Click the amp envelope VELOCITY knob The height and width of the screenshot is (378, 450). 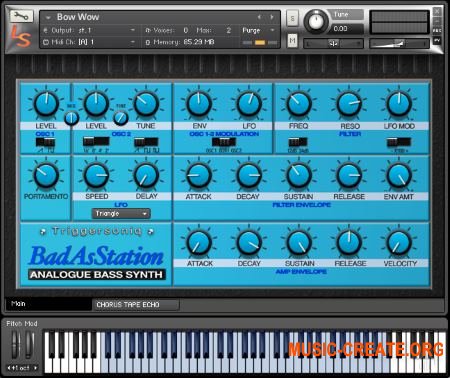(x=399, y=242)
